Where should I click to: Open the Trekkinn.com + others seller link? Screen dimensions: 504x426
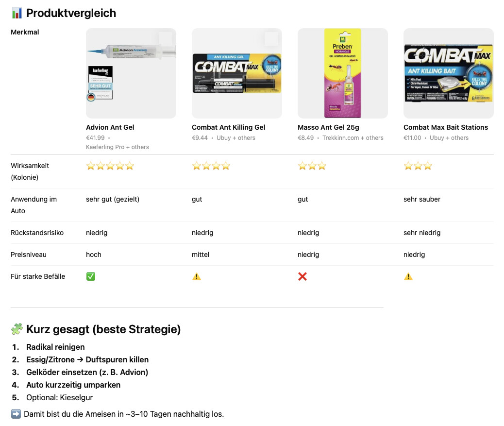tap(353, 137)
